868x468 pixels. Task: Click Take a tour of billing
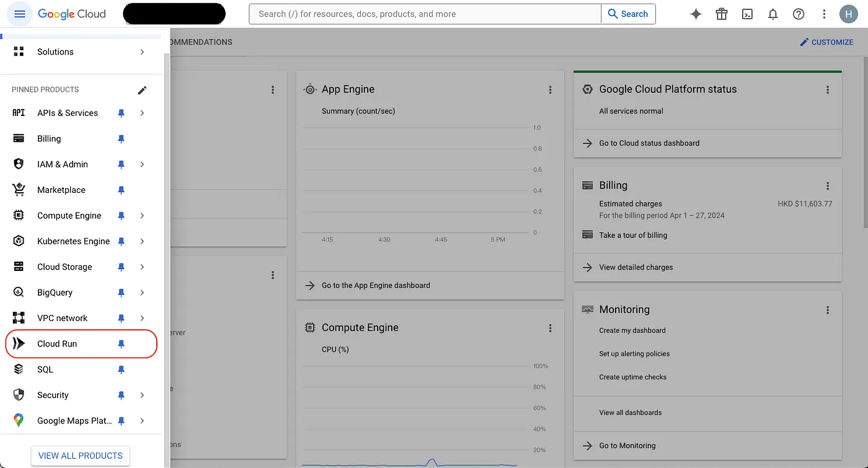(633, 235)
